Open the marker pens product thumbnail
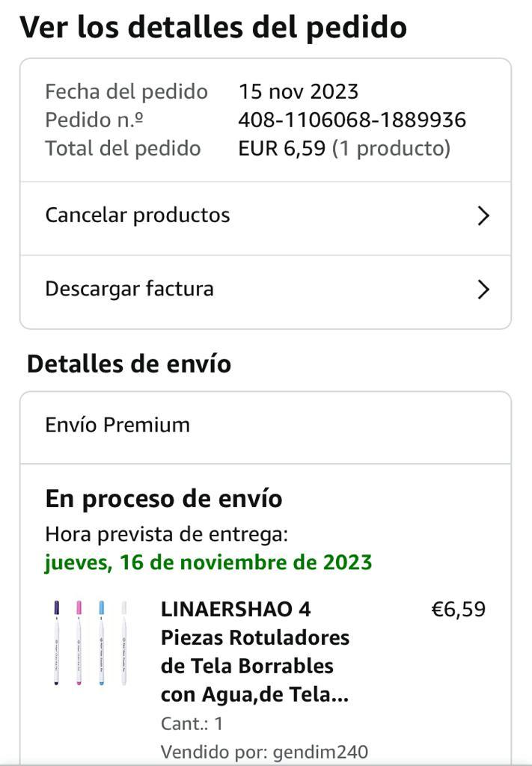532x766 pixels. pos(91,643)
